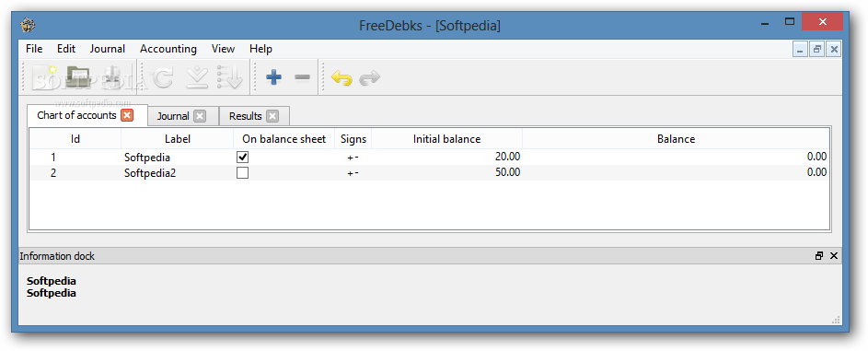Click the Initial balance column header
Viewport: 868px width, 351px height.
[446, 139]
